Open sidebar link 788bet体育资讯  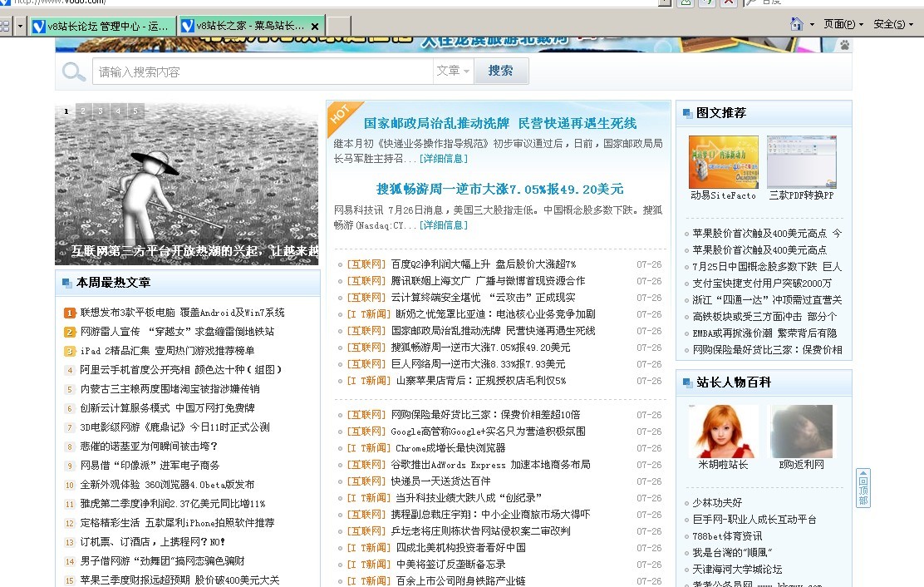pos(727,536)
